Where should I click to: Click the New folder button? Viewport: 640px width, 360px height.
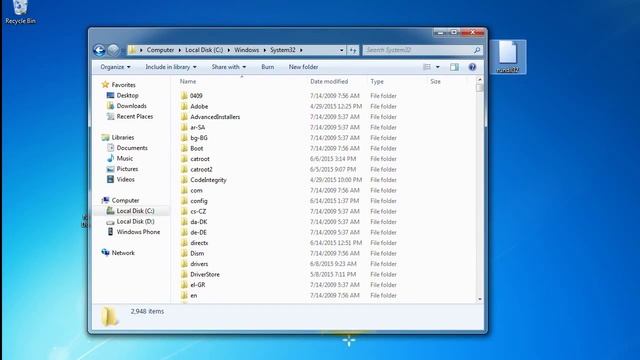tap(303, 67)
